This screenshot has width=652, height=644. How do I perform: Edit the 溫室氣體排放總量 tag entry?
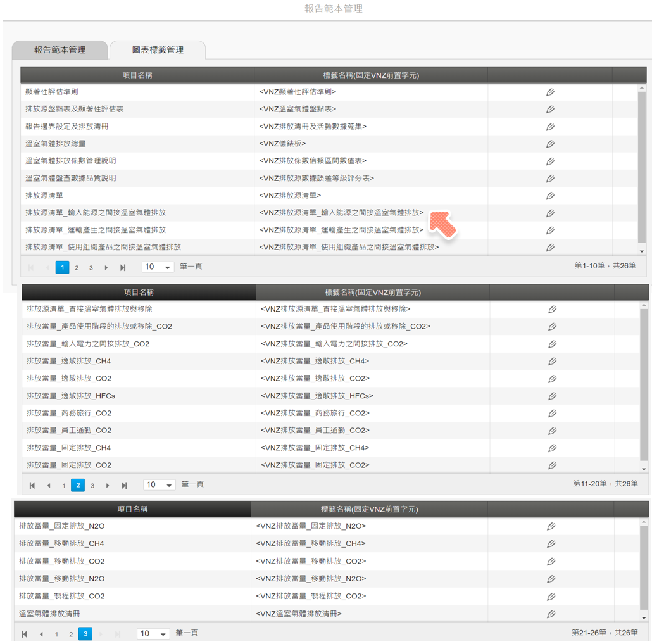(550, 144)
